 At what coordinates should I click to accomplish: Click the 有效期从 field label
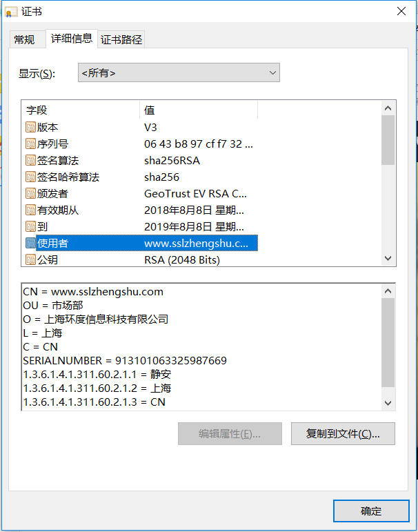[x=58, y=210]
